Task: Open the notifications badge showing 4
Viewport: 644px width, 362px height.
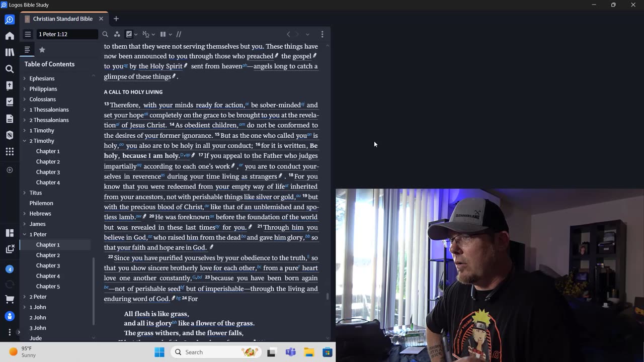Action: [x=10, y=269]
